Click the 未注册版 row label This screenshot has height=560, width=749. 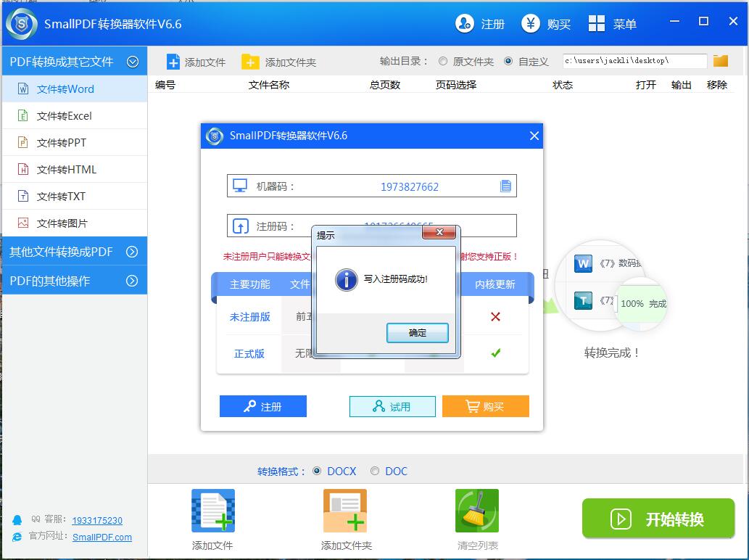[250, 317]
